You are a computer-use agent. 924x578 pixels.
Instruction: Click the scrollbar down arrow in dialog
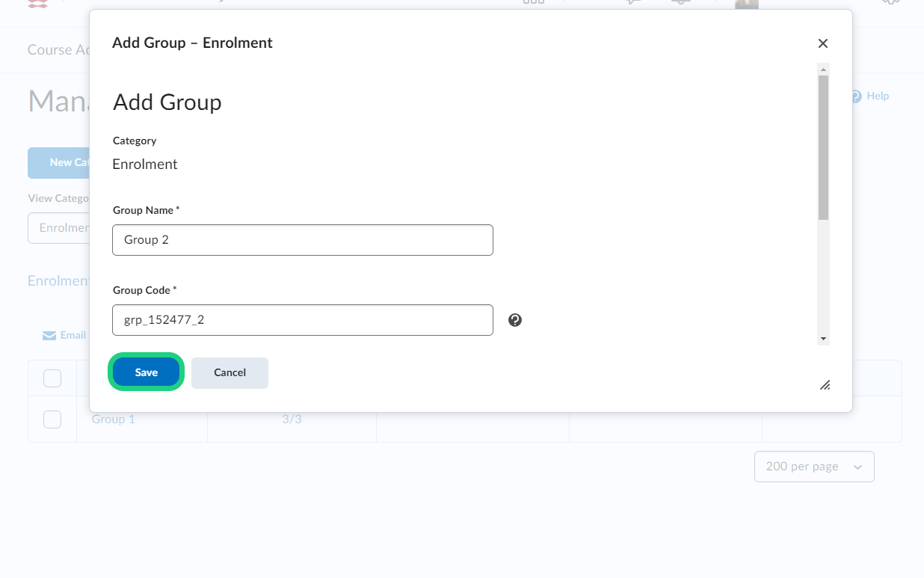823,339
